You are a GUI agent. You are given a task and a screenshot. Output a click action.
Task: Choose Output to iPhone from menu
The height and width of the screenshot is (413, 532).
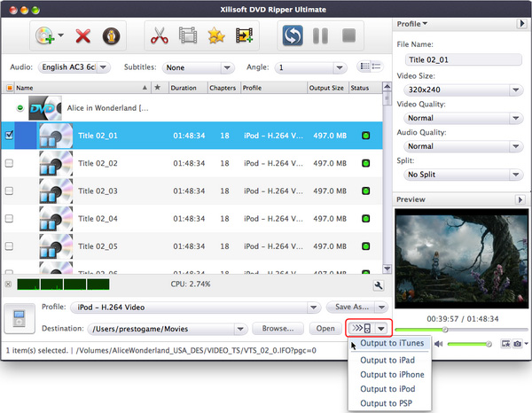point(392,375)
